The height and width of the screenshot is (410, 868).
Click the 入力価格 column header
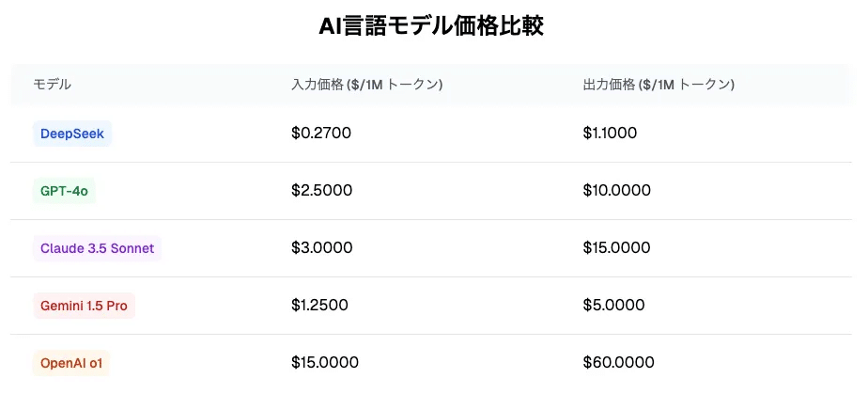coord(367,85)
